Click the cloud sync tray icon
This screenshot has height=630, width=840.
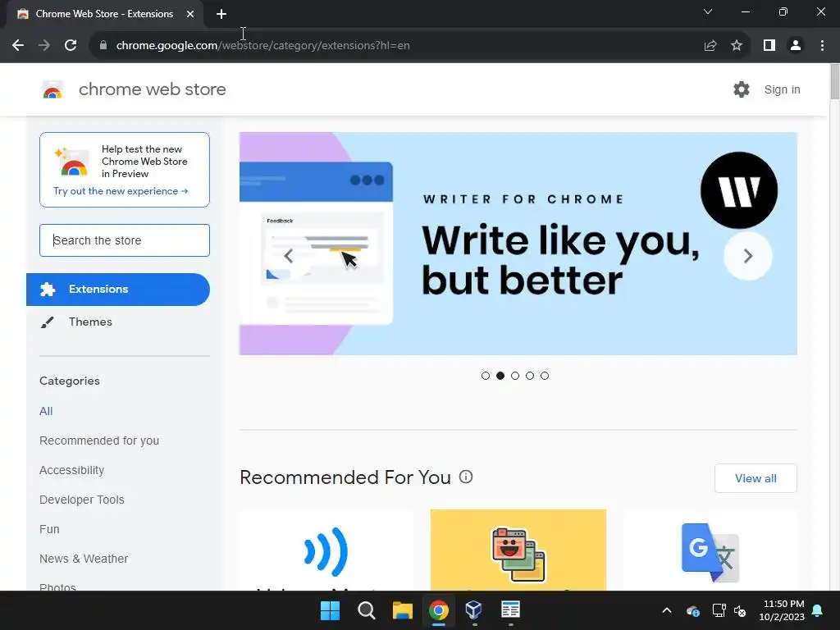[x=692, y=610]
